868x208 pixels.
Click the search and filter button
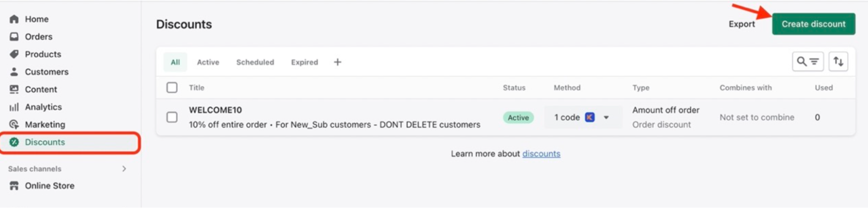click(807, 62)
